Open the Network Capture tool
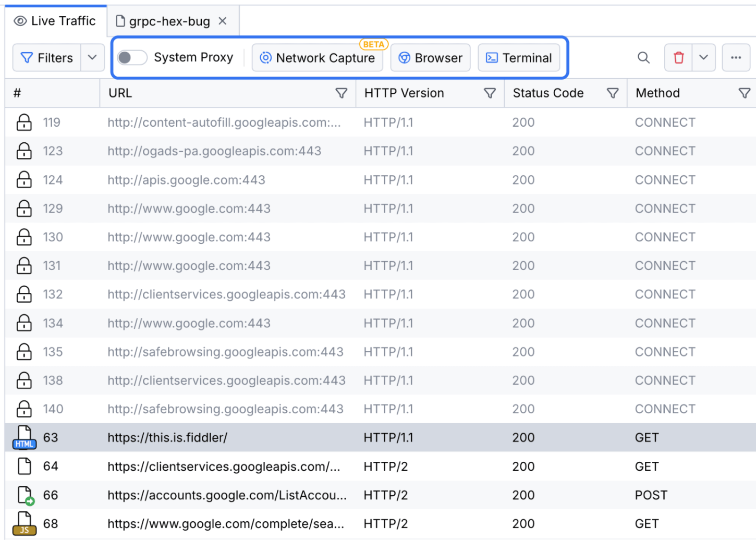 (x=318, y=58)
